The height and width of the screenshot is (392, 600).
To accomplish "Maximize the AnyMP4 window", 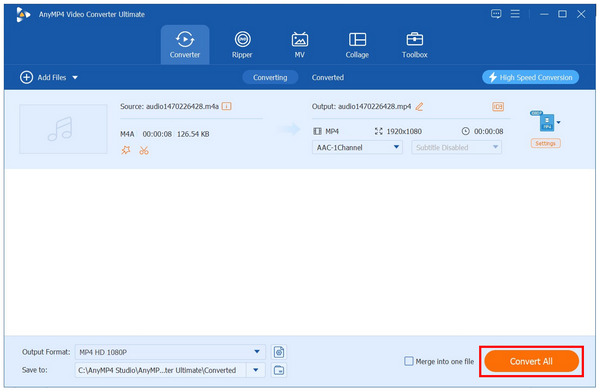I will (562, 14).
